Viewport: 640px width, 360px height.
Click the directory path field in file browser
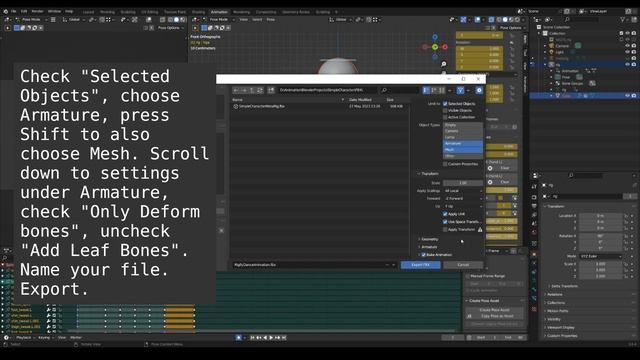pyautogui.click(x=328, y=90)
